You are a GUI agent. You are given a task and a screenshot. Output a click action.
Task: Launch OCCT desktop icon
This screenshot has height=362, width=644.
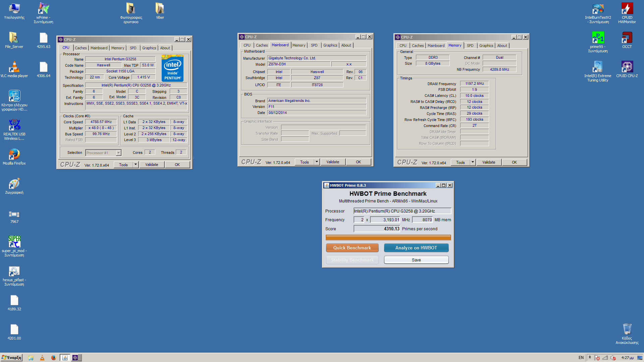pyautogui.click(x=627, y=40)
